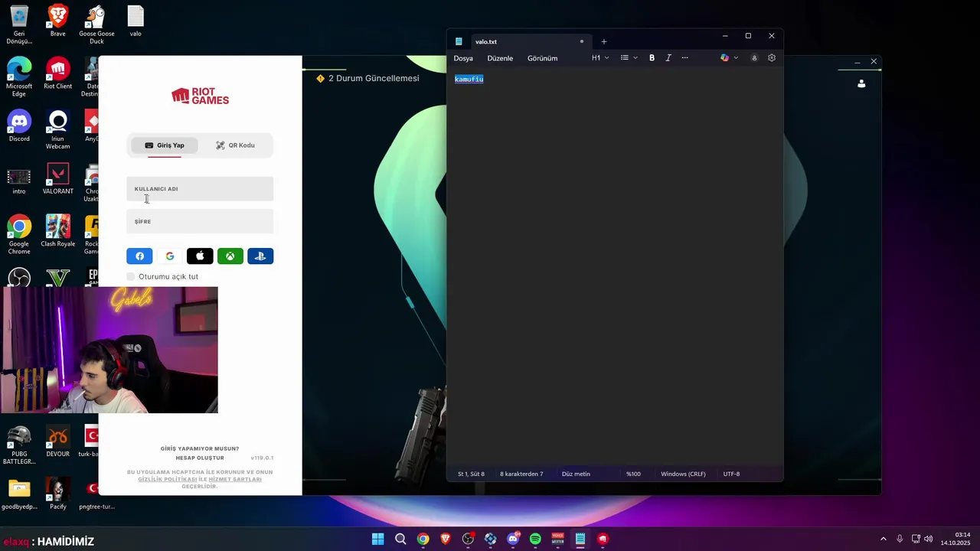The height and width of the screenshot is (551, 980).
Task: Click UTF-8 encoding indicator
Action: [731, 474]
